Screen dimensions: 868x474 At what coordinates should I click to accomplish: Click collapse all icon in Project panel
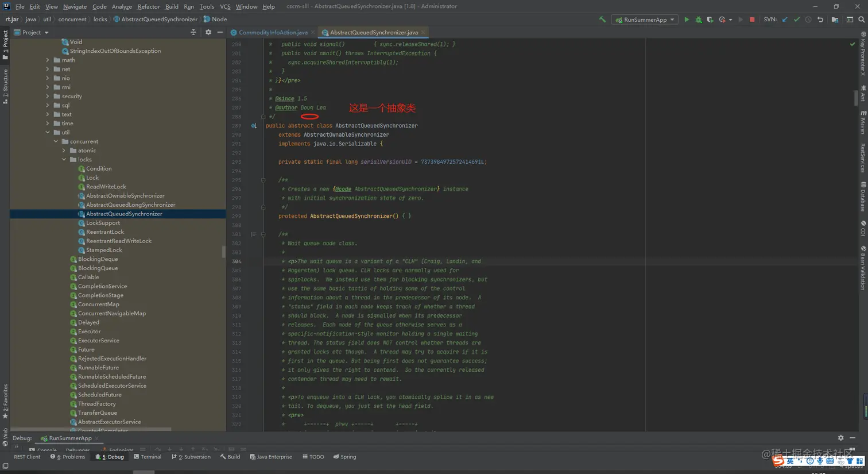click(x=193, y=33)
